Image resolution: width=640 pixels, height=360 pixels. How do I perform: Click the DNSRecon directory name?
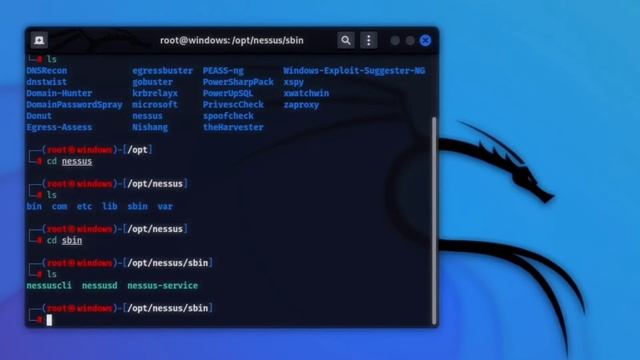tap(47, 71)
